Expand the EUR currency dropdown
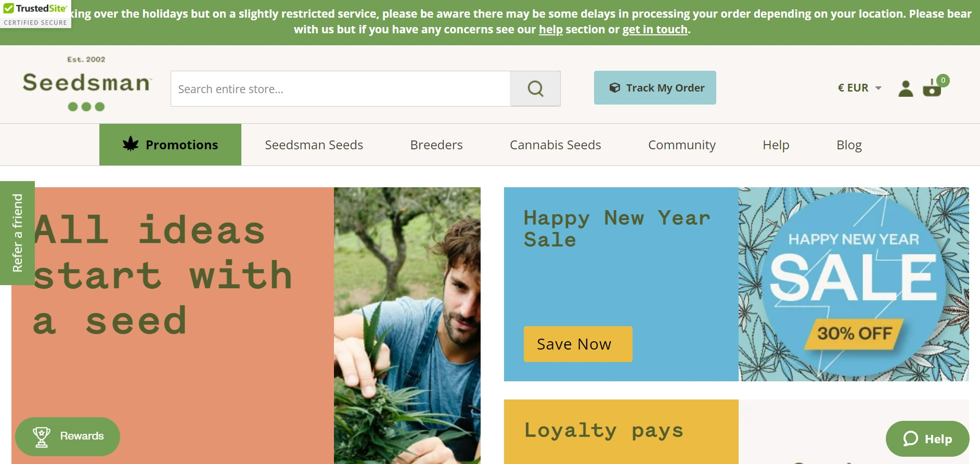 859,88
